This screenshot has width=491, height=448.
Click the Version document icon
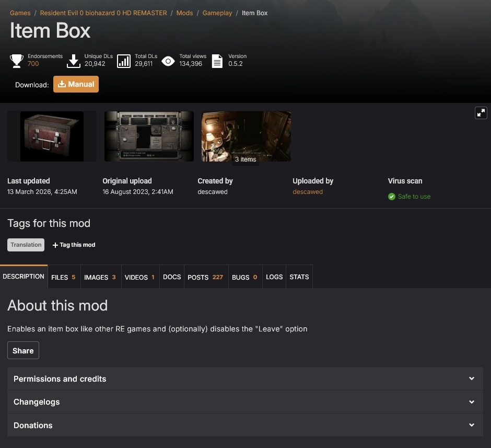217,61
